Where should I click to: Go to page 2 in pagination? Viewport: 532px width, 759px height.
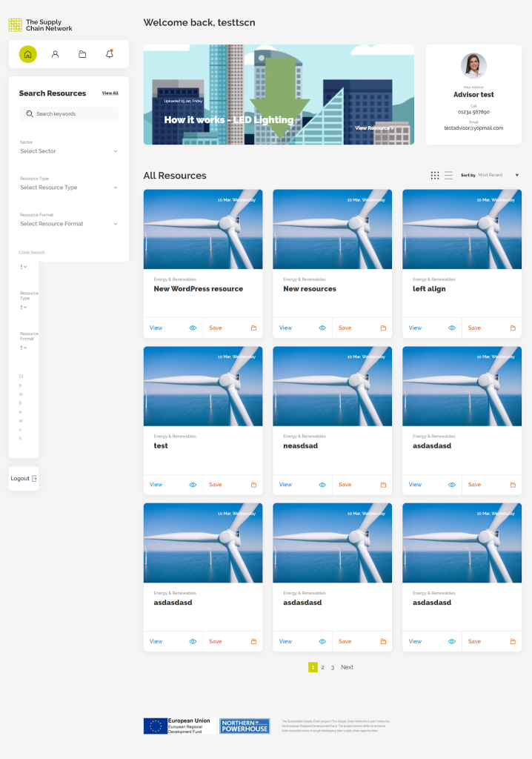322,667
